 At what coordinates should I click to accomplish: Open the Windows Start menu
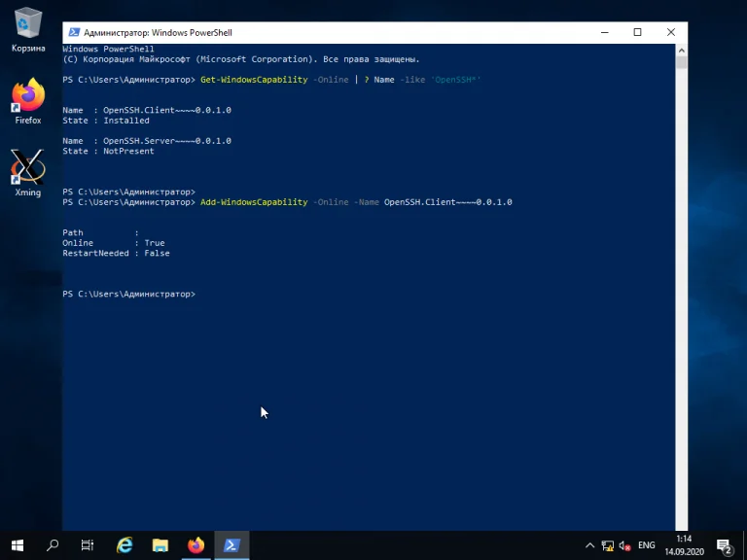18,545
